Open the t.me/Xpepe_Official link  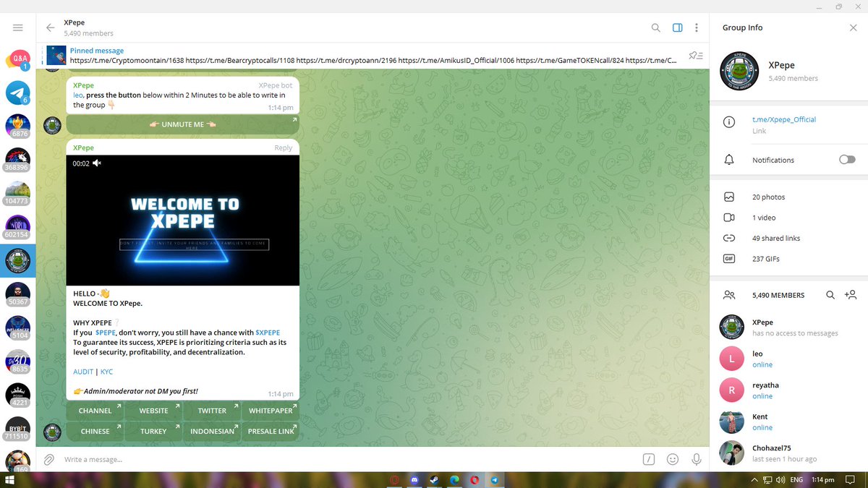pyautogui.click(x=783, y=119)
